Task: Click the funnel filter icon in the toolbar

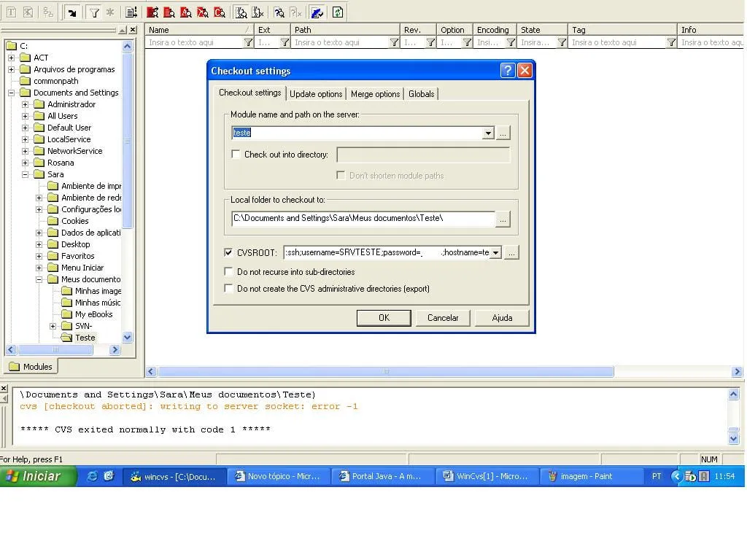Action: coord(94,12)
